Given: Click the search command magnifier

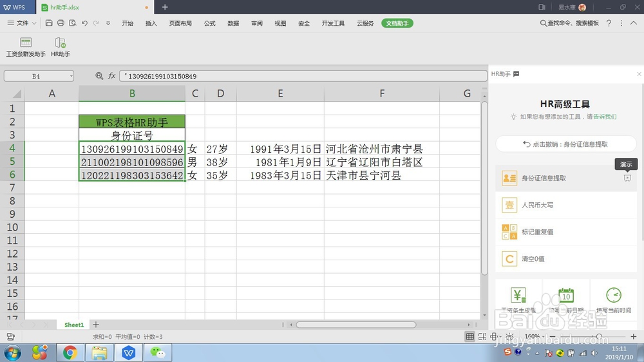Looking at the screenshot, I should pos(543,23).
